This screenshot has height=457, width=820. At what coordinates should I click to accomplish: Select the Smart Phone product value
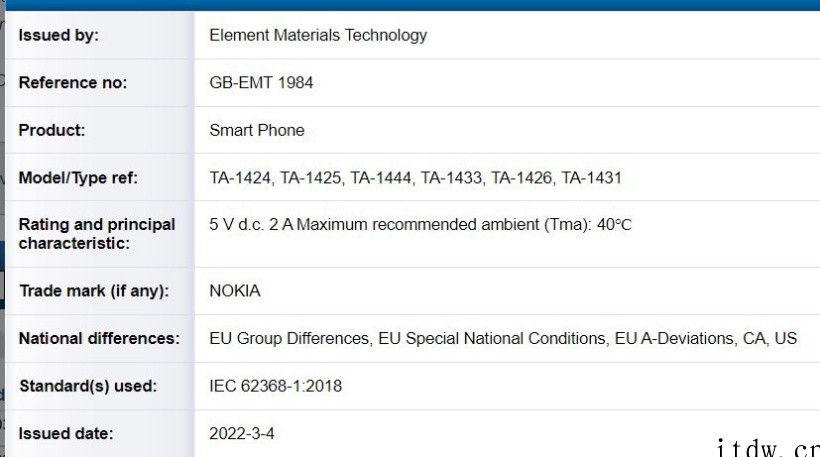click(257, 130)
